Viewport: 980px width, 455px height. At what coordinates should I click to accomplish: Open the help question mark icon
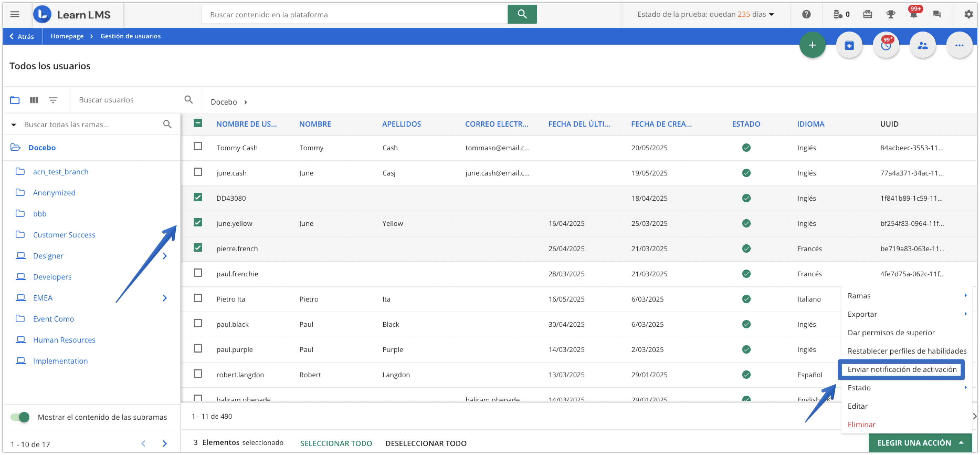click(x=806, y=14)
